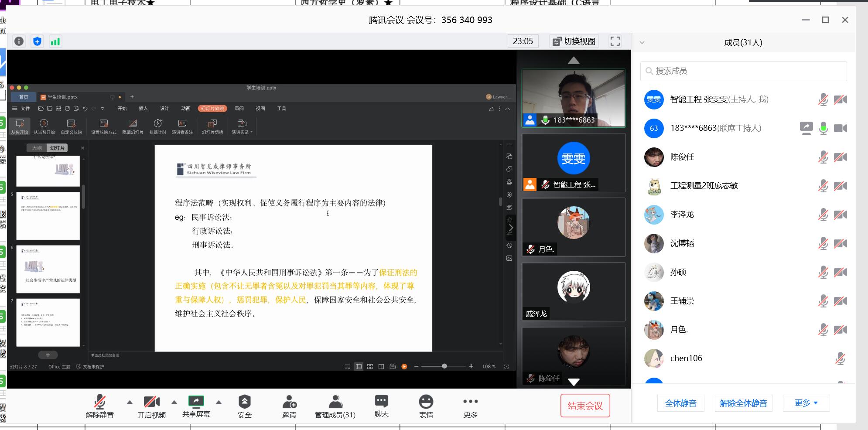Click 切换视图 to switch view layout

574,41
